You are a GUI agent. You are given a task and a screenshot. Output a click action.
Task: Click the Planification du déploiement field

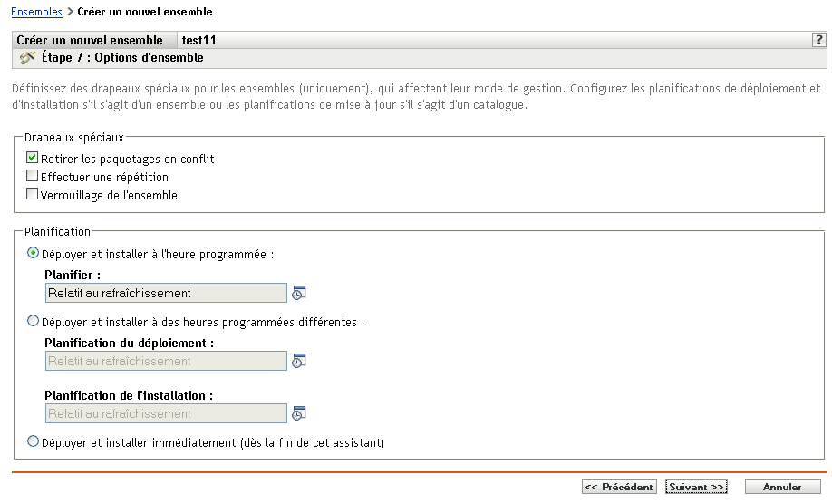(166, 361)
